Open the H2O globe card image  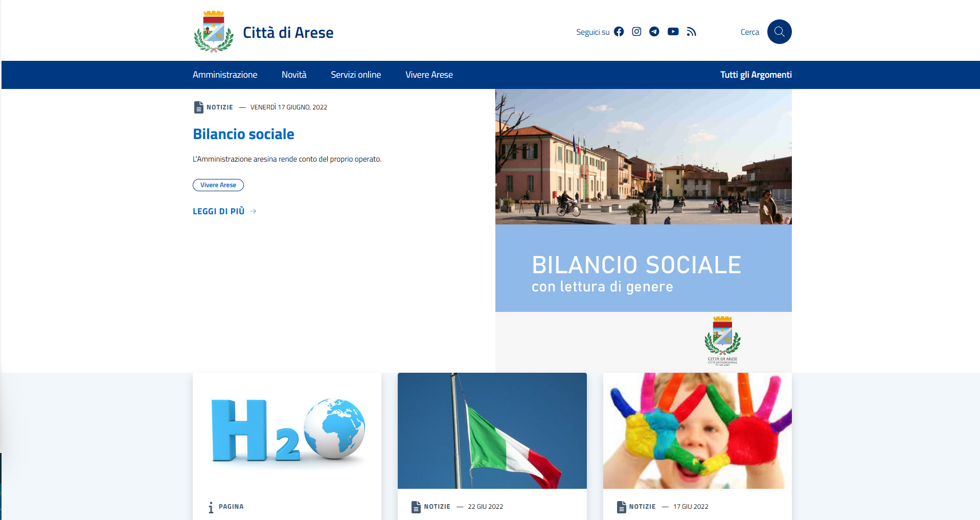[x=287, y=431]
